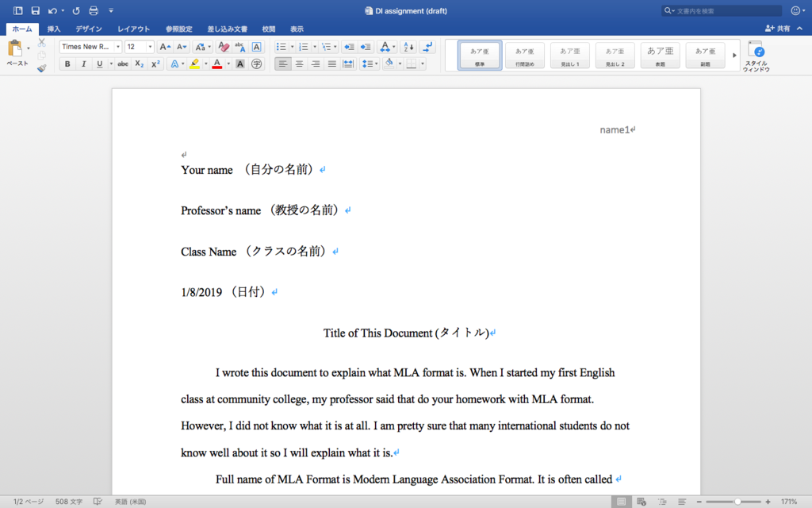
Task: Click the Save icon in title bar
Action: [35, 10]
